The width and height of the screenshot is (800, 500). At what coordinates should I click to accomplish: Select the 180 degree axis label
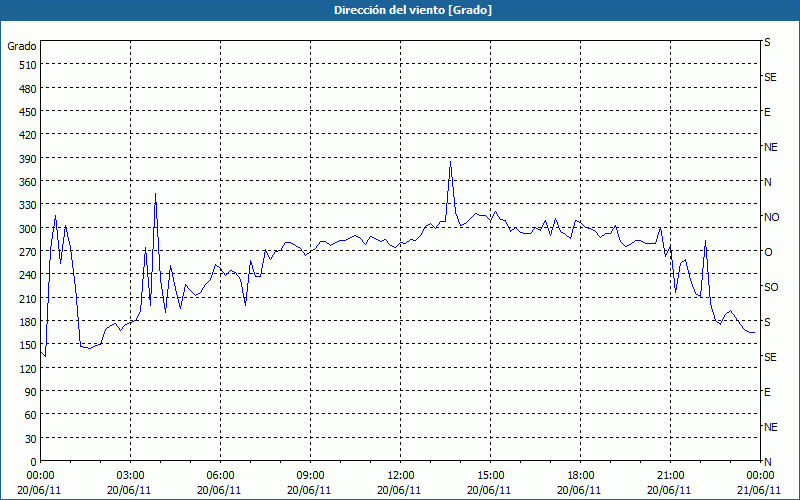pyautogui.click(x=28, y=322)
